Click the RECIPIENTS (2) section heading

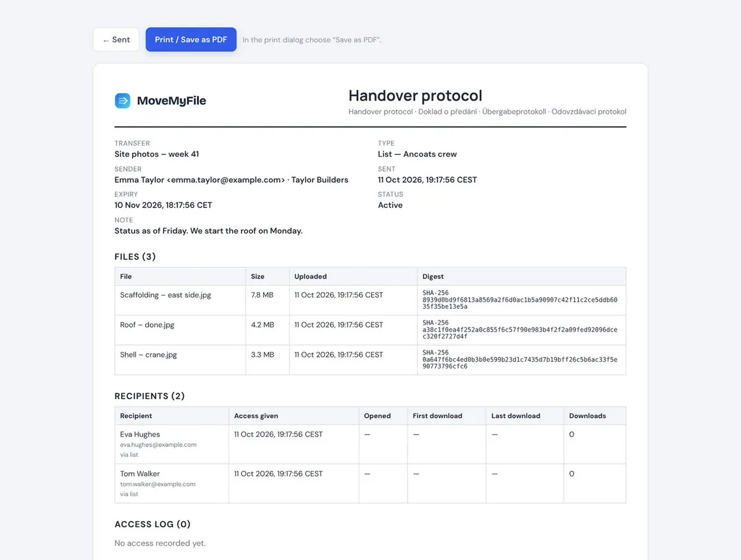coord(149,396)
